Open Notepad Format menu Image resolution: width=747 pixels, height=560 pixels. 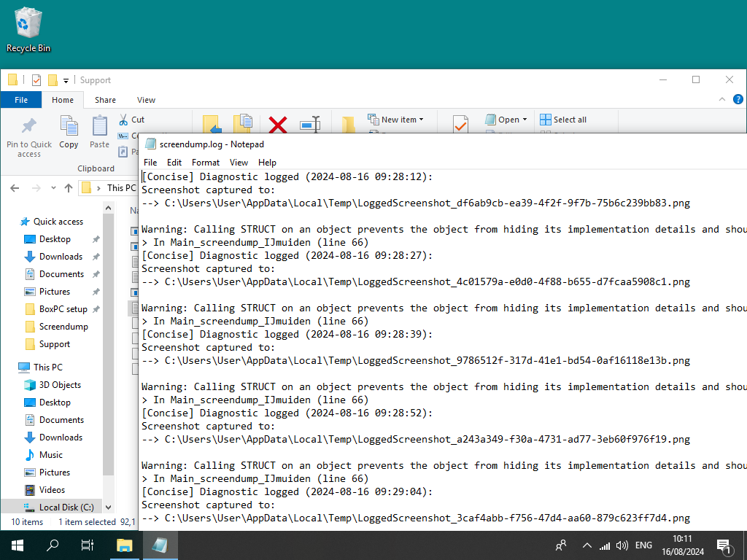pos(205,163)
